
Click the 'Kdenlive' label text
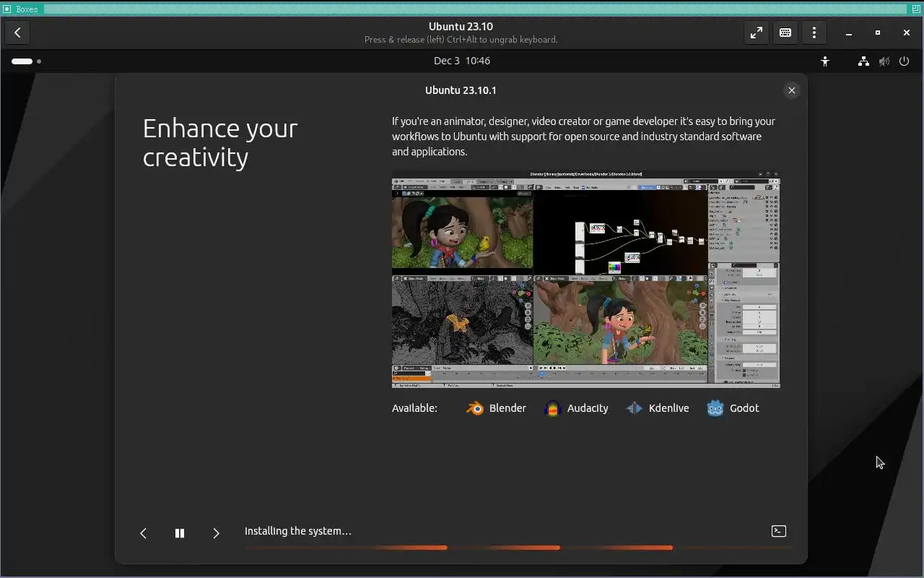tap(669, 408)
